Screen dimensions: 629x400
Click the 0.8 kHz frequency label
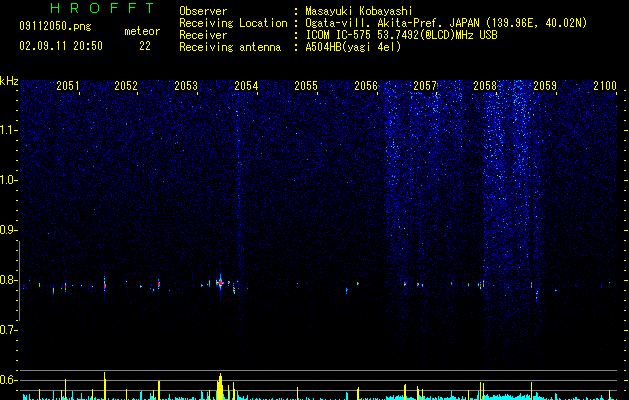point(9,280)
